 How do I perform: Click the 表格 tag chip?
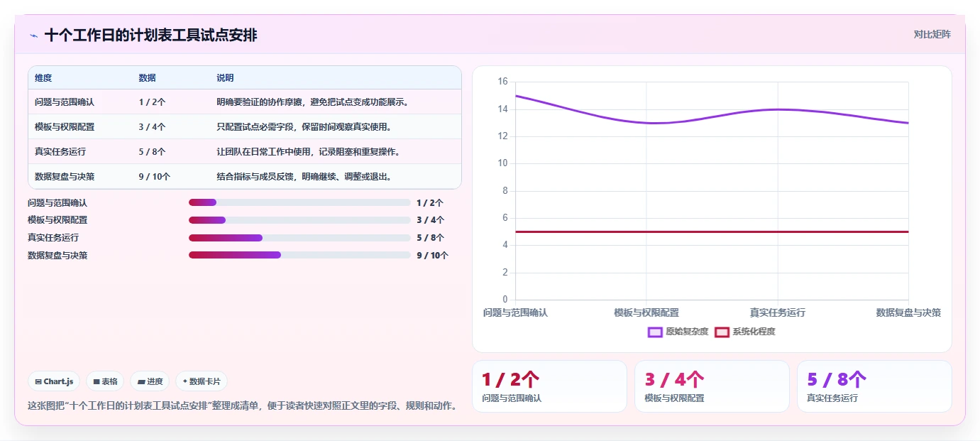(x=105, y=381)
